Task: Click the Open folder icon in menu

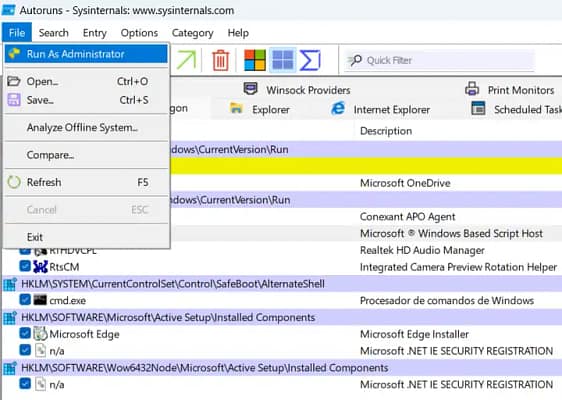Action: (14, 81)
